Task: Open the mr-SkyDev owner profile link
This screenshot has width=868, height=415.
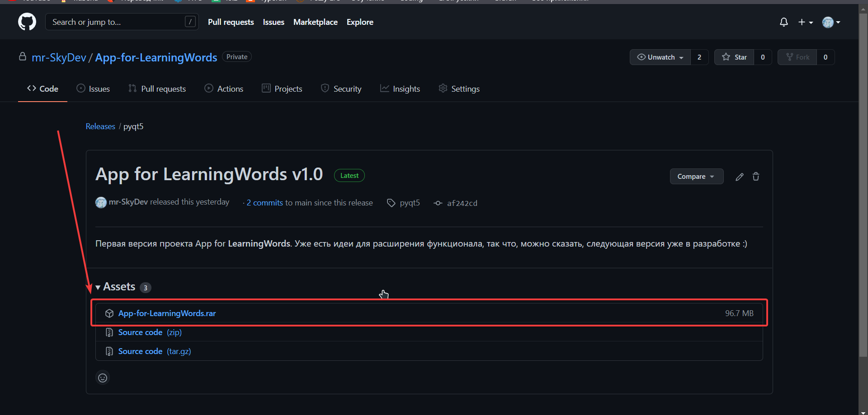Action: tap(59, 57)
